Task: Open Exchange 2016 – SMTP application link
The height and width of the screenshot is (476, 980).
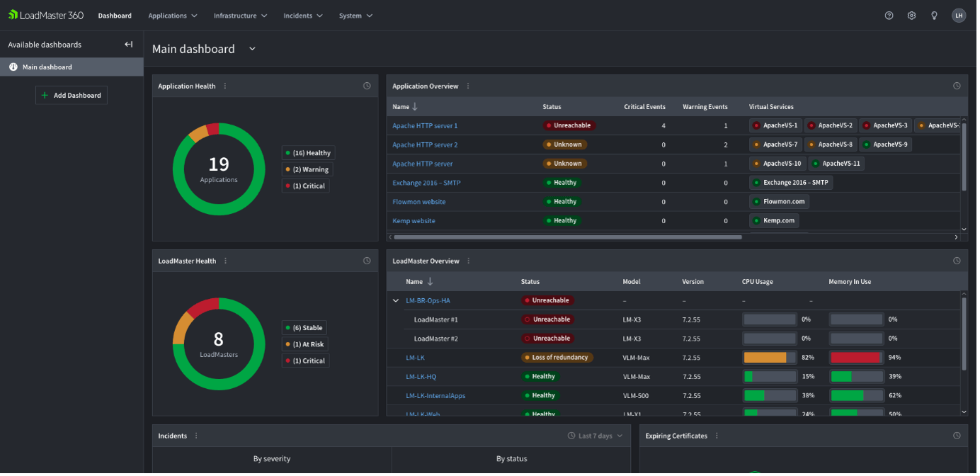Action: (428, 183)
